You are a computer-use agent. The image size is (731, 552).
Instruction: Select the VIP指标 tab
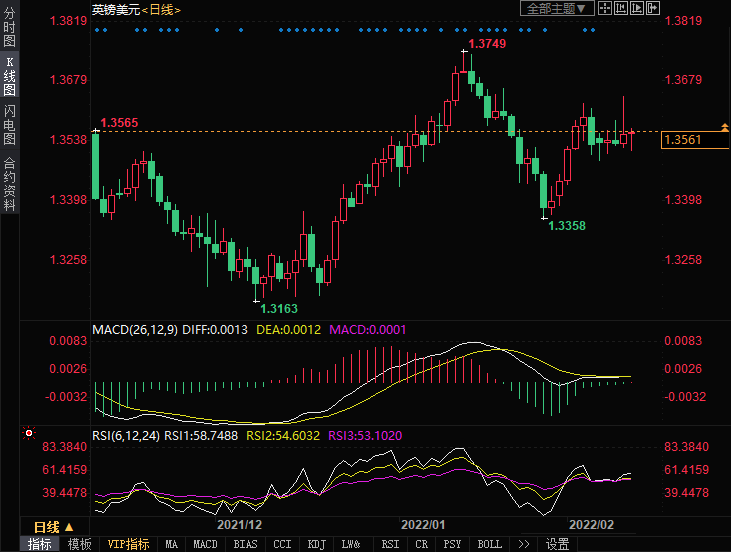pos(129,544)
